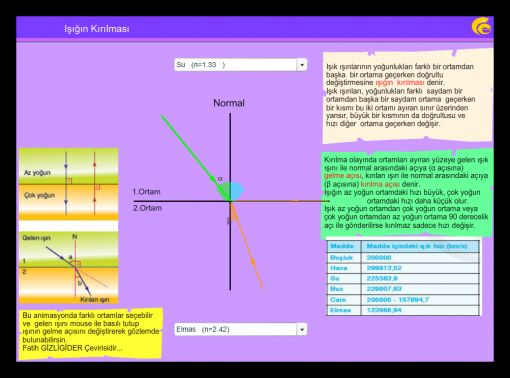The width and height of the screenshot is (510, 378).
Task: Open the Su (n=1.33) medium dropdown arrow
Action: (302, 65)
